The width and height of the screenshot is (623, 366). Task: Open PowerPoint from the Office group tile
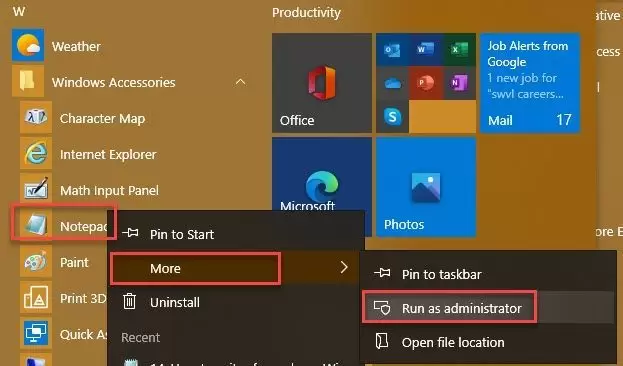[426, 83]
